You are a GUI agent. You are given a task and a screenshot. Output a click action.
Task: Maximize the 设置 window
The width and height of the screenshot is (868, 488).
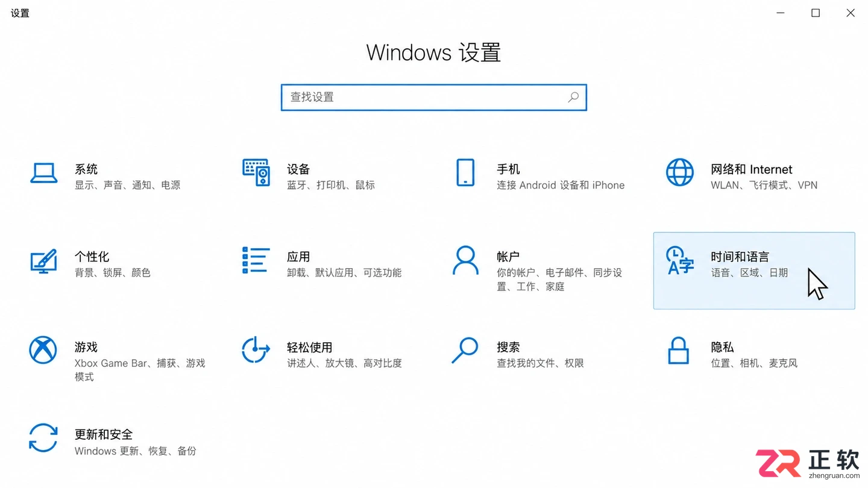point(816,13)
